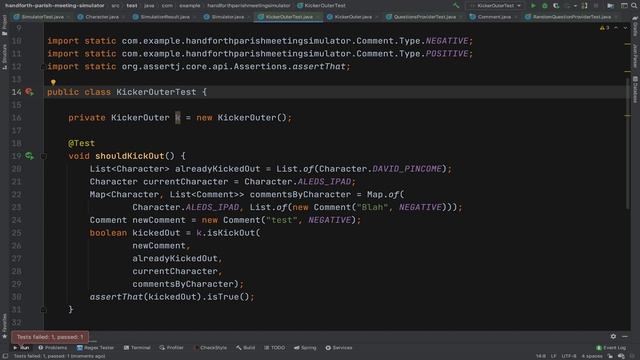
Task: Click the 'example' breadcrumb in navigation bar
Action: (x=190, y=6)
